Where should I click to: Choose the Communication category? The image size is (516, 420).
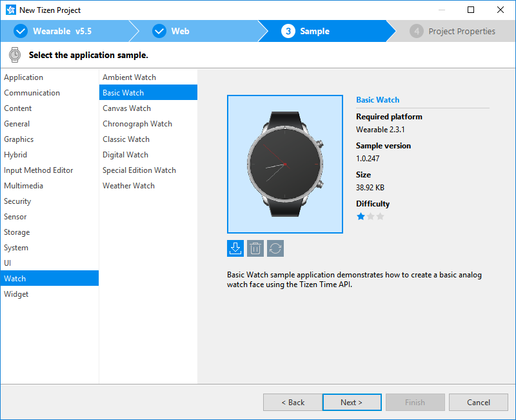coord(32,93)
